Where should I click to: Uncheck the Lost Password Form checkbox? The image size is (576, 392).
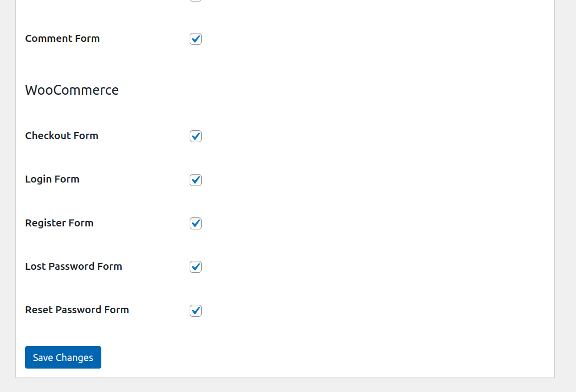pyautogui.click(x=196, y=267)
